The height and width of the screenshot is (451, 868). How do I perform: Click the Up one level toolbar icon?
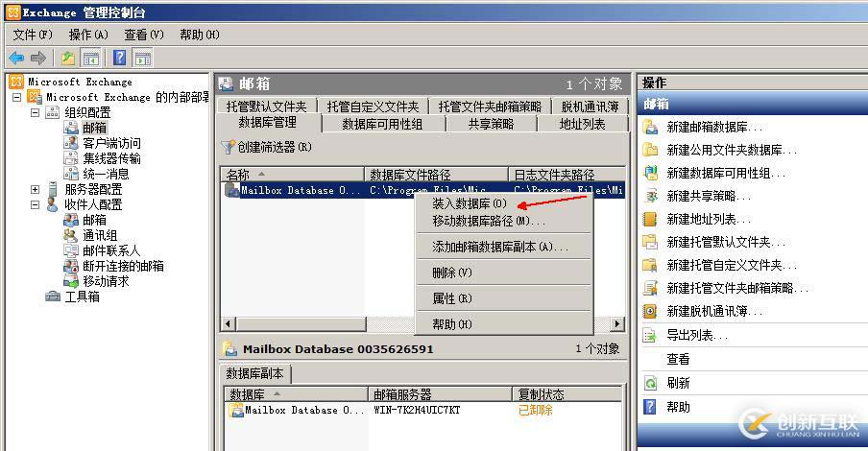[68, 58]
